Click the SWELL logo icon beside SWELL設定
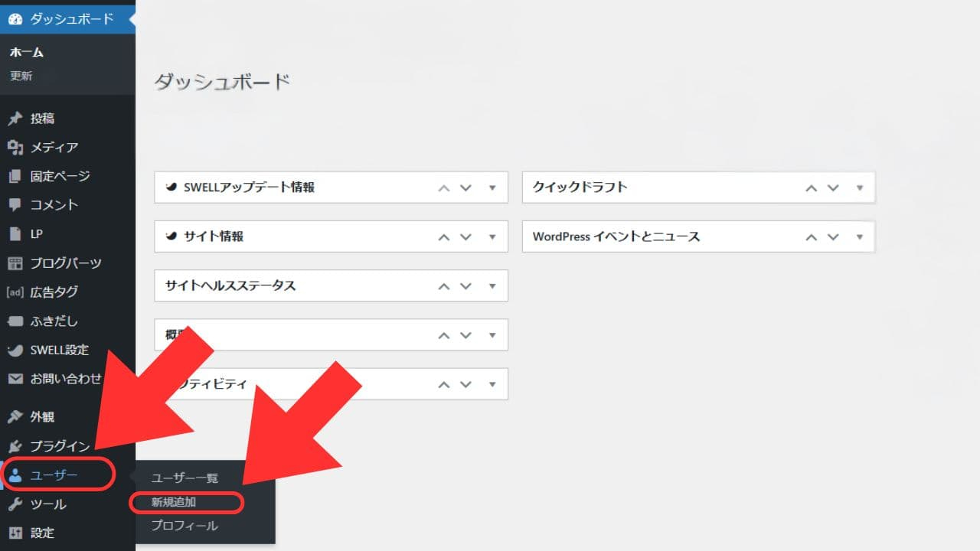 coord(15,350)
